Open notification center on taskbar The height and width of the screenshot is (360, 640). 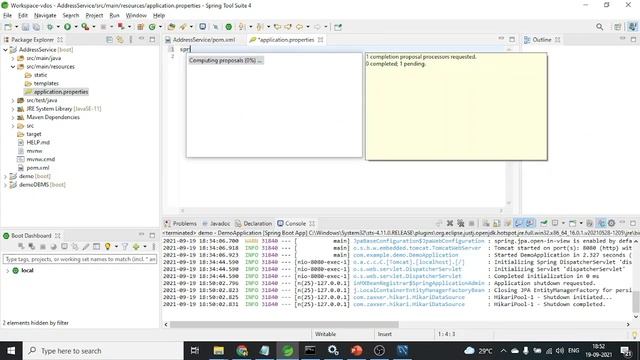tap(625, 351)
